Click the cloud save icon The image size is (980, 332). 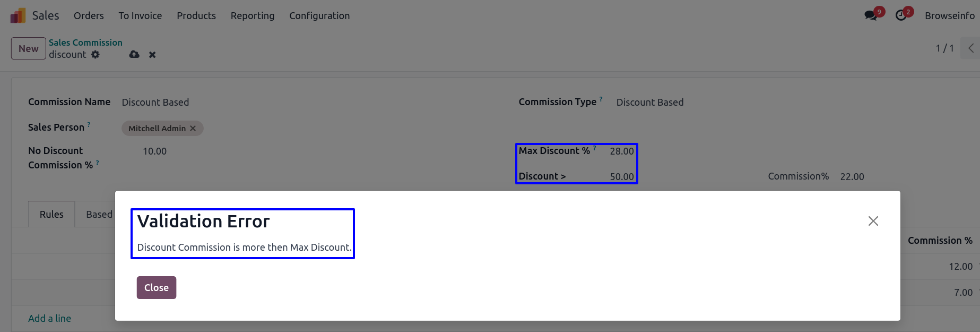[134, 55]
